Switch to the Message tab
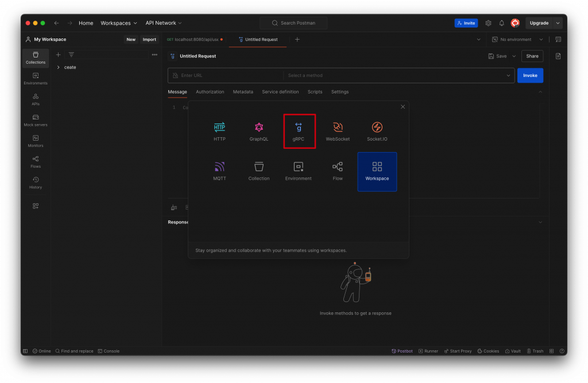 [x=177, y=92]
